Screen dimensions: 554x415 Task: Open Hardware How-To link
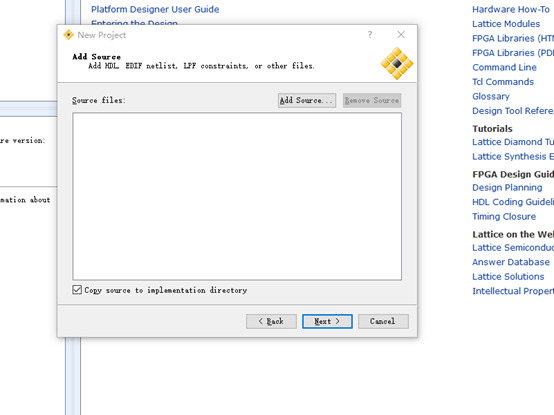(x=511, y=10)
